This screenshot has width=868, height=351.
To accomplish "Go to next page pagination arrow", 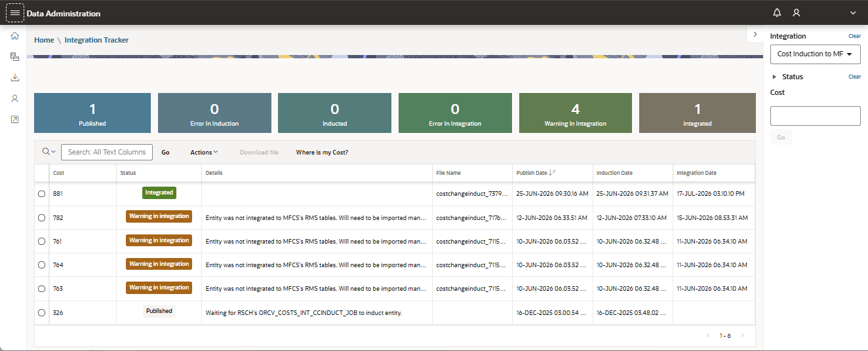I will [x=743, y=335].
